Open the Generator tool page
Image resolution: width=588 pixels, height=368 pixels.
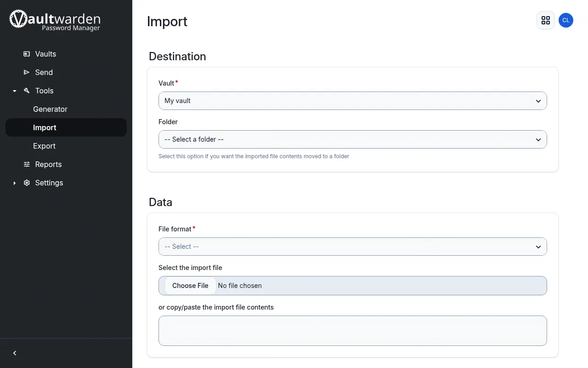[x=50, y=109]
